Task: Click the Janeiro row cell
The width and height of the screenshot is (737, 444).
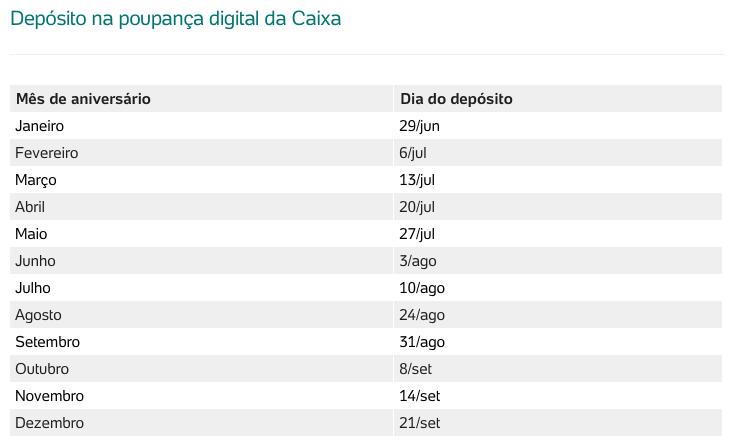Action: point(201,126)
